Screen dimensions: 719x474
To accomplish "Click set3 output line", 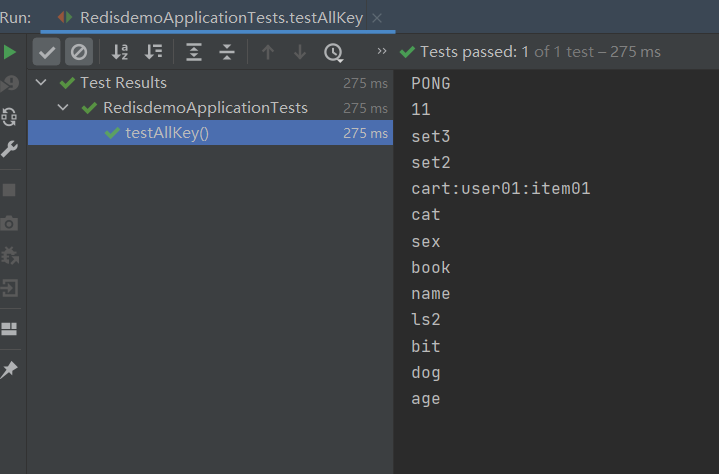I will (431, 136).
